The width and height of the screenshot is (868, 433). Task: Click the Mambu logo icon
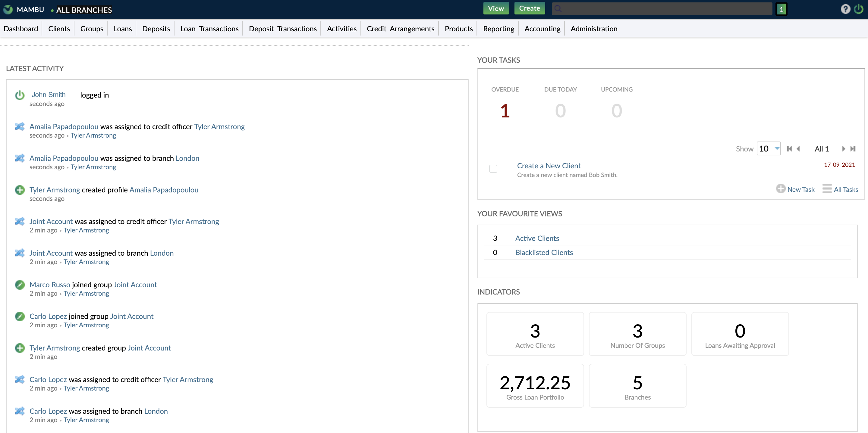click(8, 9)
